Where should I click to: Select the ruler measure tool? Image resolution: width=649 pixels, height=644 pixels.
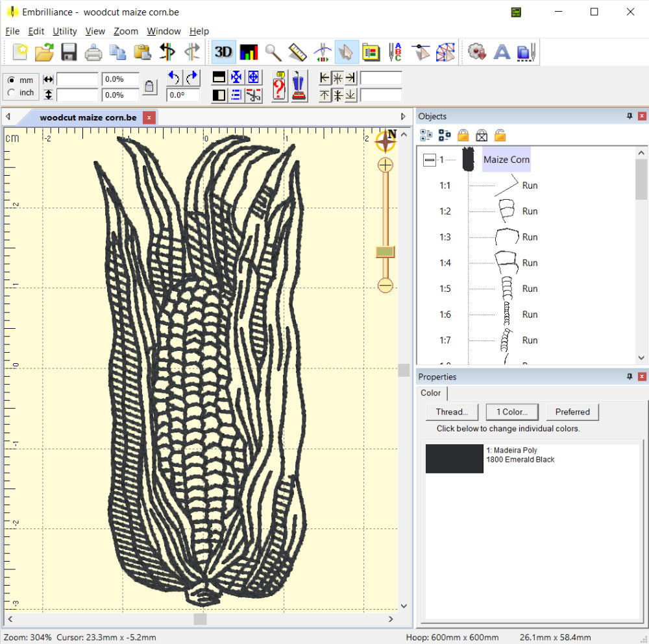(x=297, y=52)
